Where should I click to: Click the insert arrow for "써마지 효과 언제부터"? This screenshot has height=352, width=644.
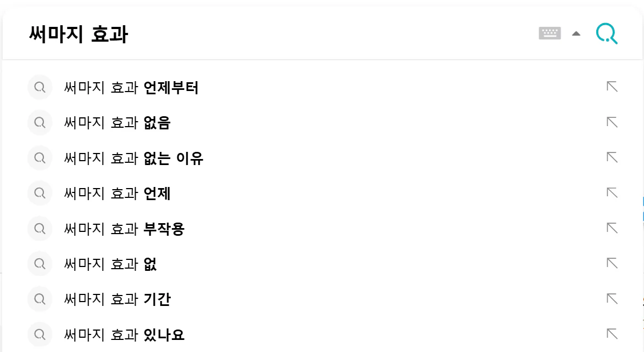click(611, 87)
